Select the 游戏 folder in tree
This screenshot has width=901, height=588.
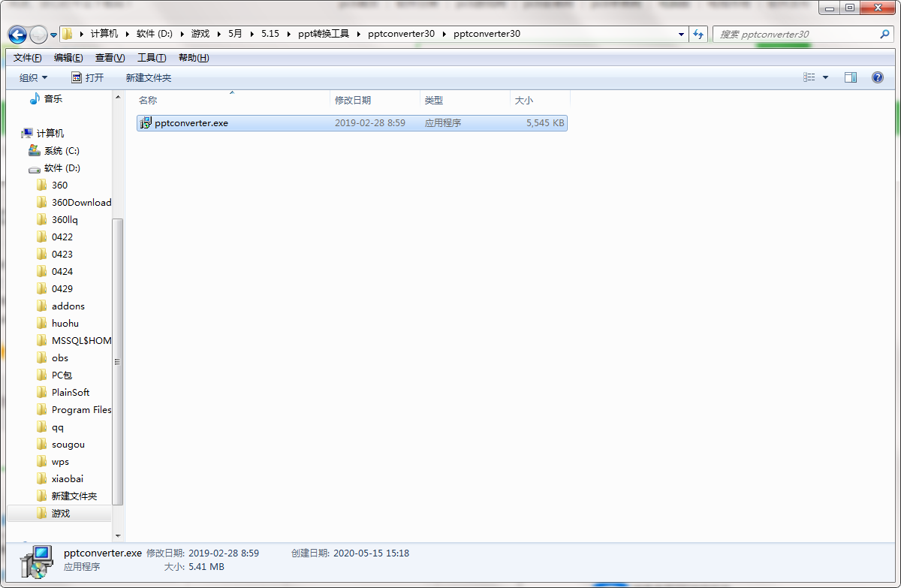click(60, 513)
